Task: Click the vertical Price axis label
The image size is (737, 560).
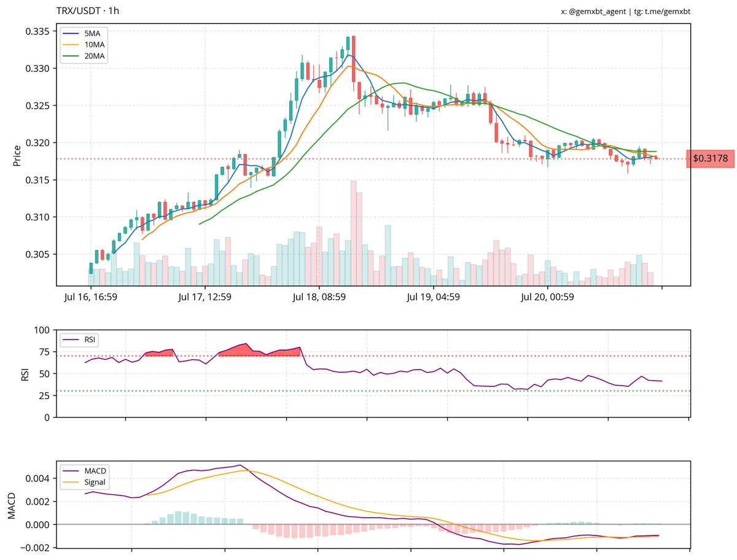Action: [x=17, y=155]
